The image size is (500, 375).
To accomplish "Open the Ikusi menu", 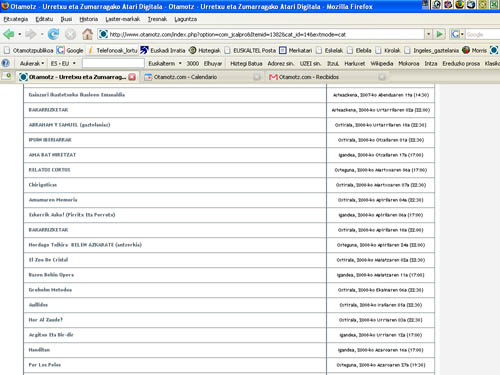I will pos(66,19).
